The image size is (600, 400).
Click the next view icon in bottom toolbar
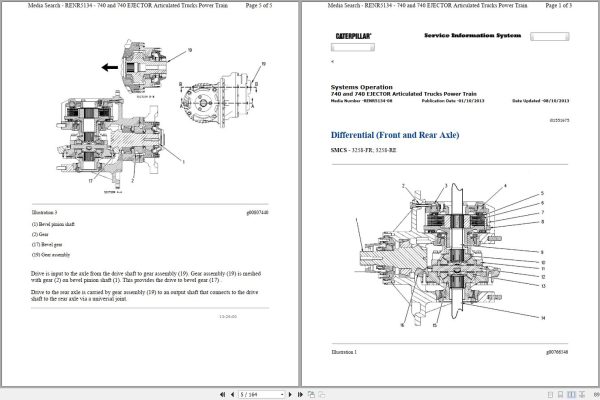coord(321,394)
